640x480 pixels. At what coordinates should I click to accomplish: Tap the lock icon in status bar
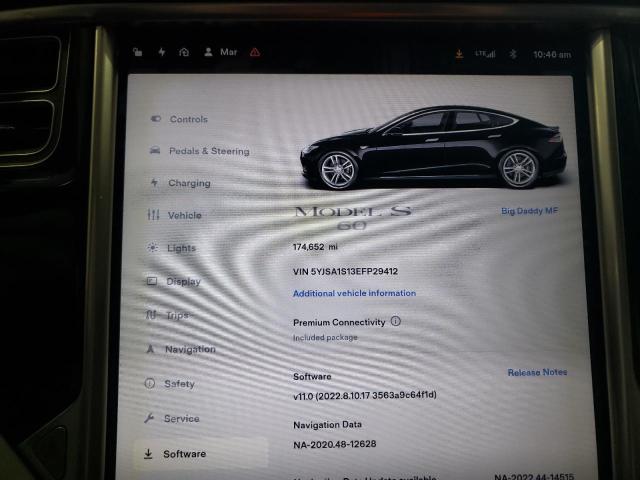click(138, 52)
